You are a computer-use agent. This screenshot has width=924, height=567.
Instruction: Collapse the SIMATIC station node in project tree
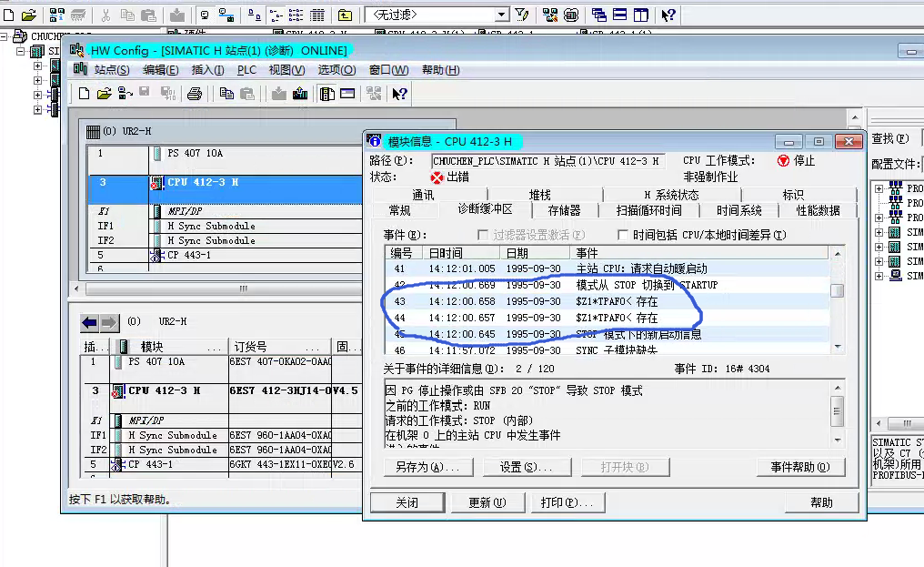pos(21,51)
